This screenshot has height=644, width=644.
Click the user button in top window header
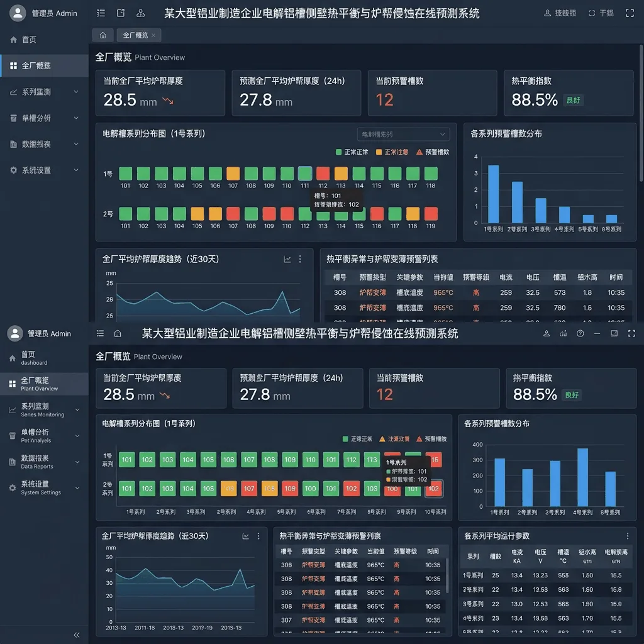pos(560,13)
